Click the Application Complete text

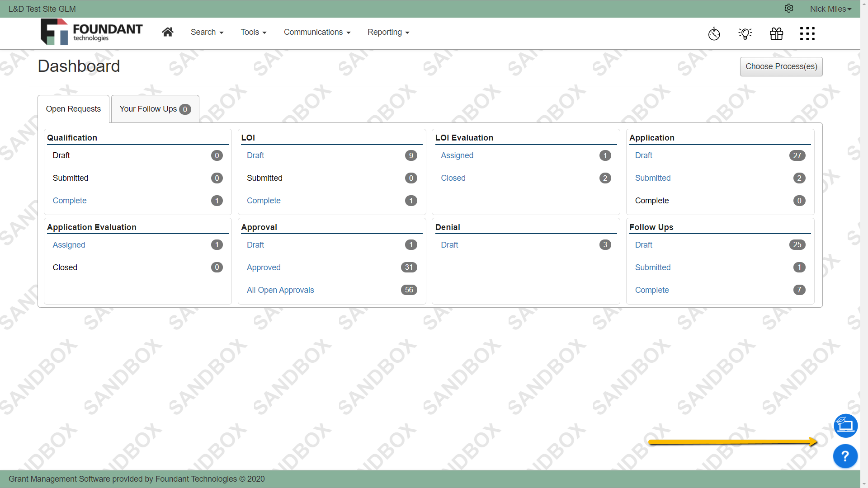click(652, 201)
